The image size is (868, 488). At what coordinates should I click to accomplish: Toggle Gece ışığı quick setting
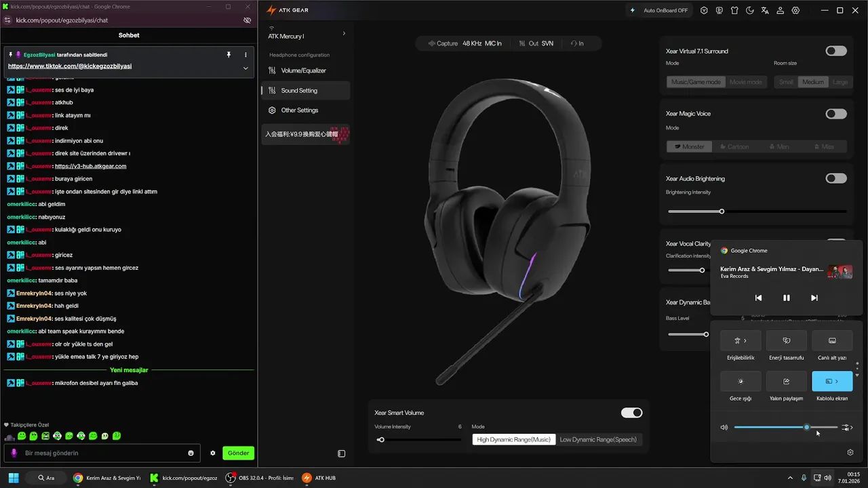coord(741,382)
